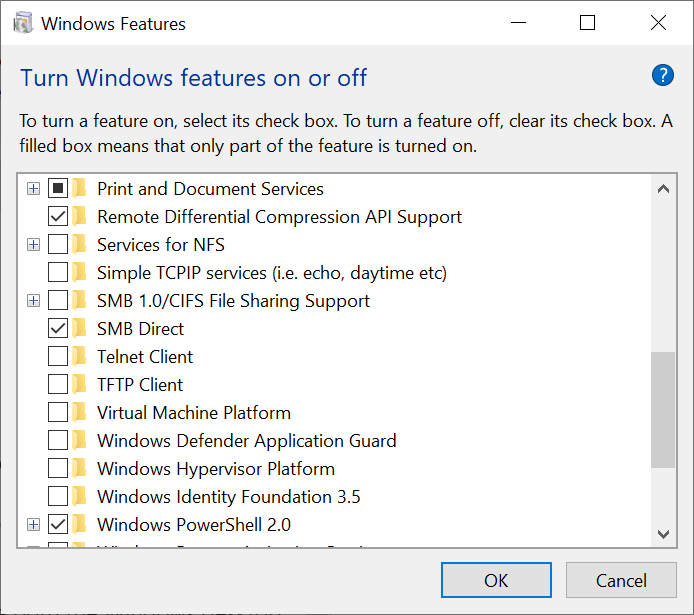The height and width of the screenshot is (615, 694).
Task: Select the Simple TCPIP services label
Action: coord(272,273)
